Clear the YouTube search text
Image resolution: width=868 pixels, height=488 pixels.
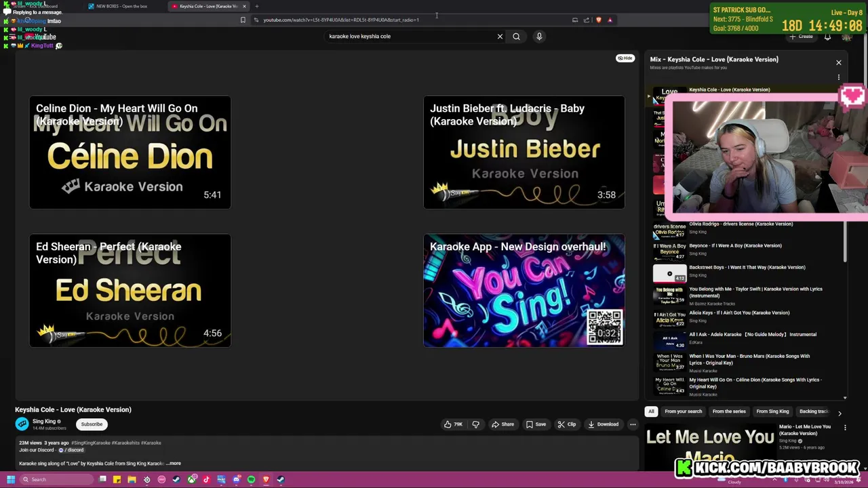(500, 37)
